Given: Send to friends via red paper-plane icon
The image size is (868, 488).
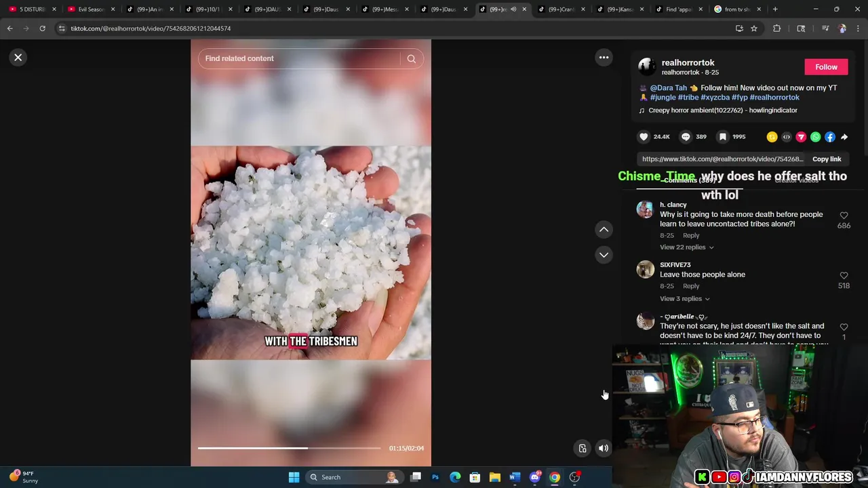Looking at the screenshot, I should pos(801,137).
